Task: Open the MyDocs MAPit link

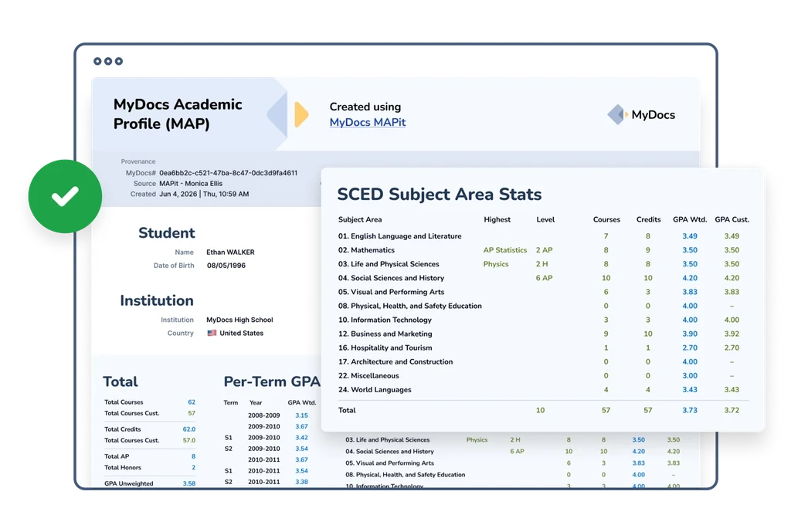Action: [367, 122]
